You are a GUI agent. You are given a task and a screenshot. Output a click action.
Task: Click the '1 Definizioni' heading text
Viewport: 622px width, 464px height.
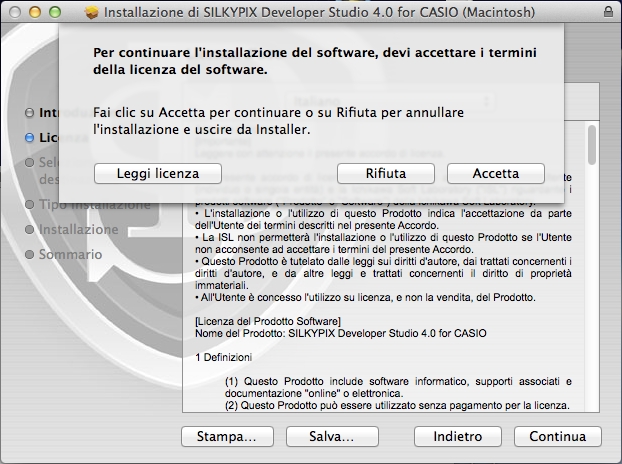223,357
